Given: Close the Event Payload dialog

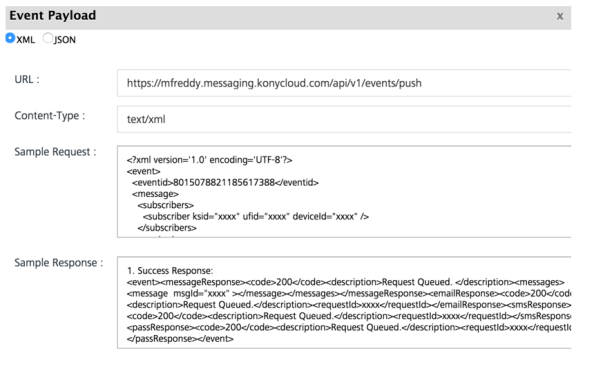Looking at the screenshot, I should click(560, 16).
